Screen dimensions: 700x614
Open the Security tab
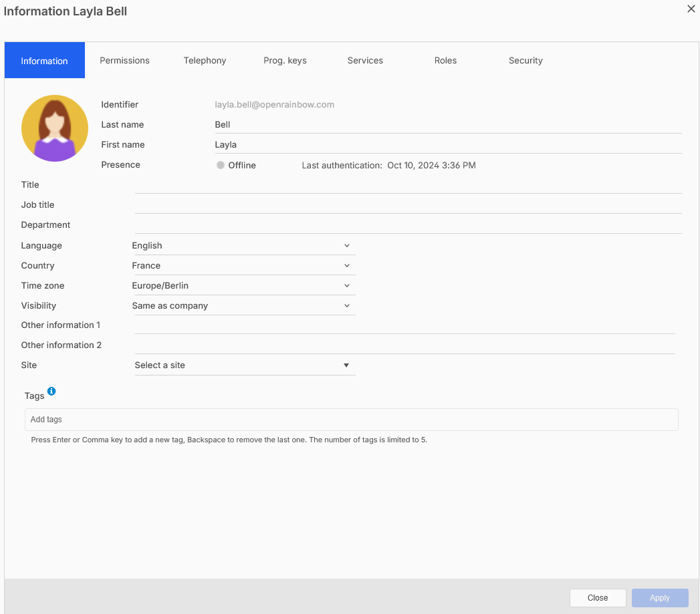[x=526, y=61]
